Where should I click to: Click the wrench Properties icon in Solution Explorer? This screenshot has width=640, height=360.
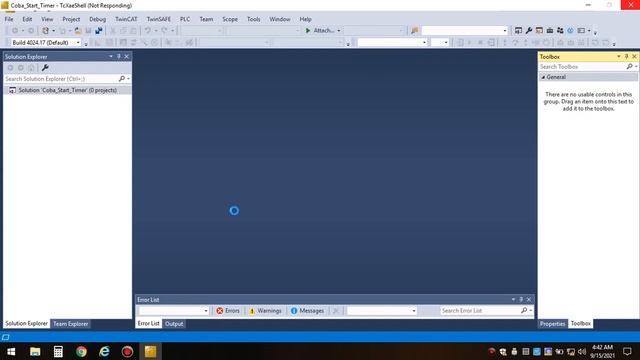coord(45,68)
